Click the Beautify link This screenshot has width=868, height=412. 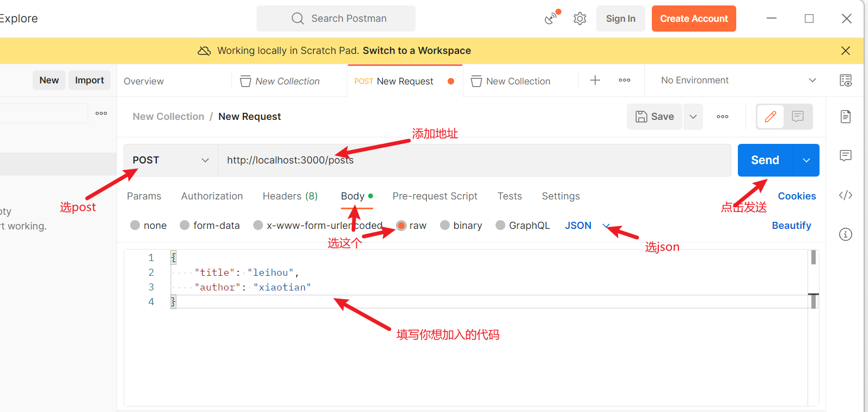(x=791, y=226)
